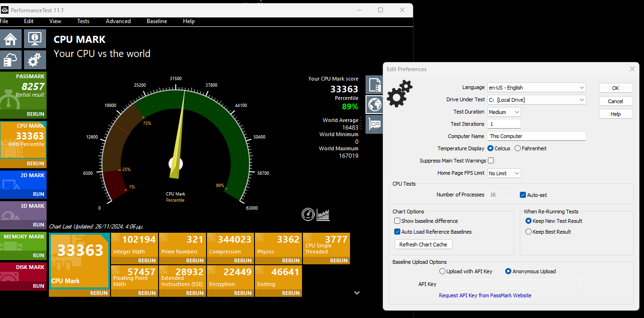
Task: Select the world globe comparison icon
Action: tap(374, 105)
